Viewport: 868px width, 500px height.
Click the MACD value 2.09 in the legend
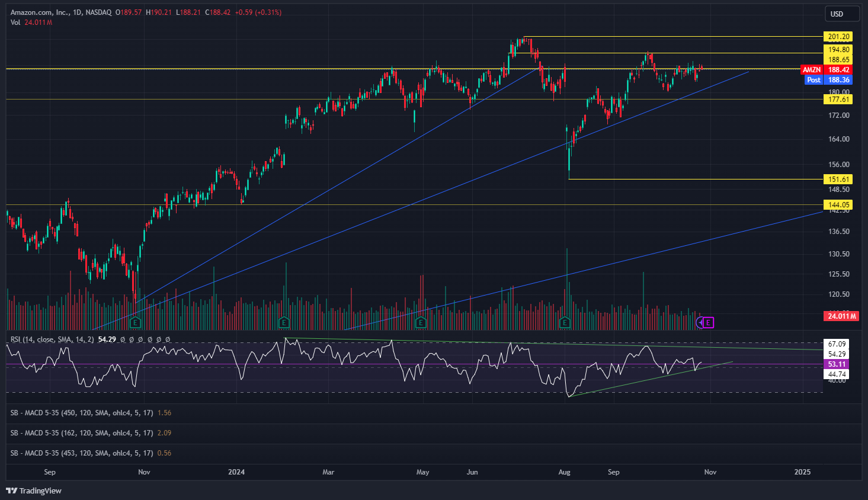click(164, 433)
